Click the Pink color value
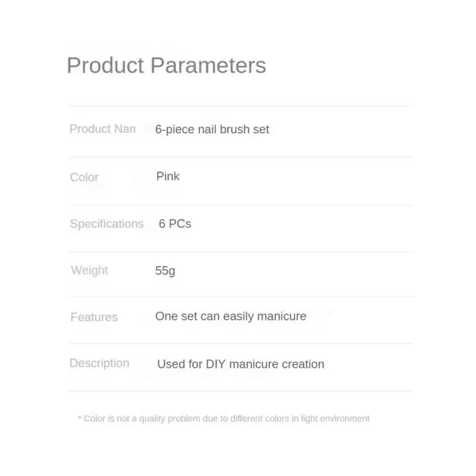 tap(168, 176)
